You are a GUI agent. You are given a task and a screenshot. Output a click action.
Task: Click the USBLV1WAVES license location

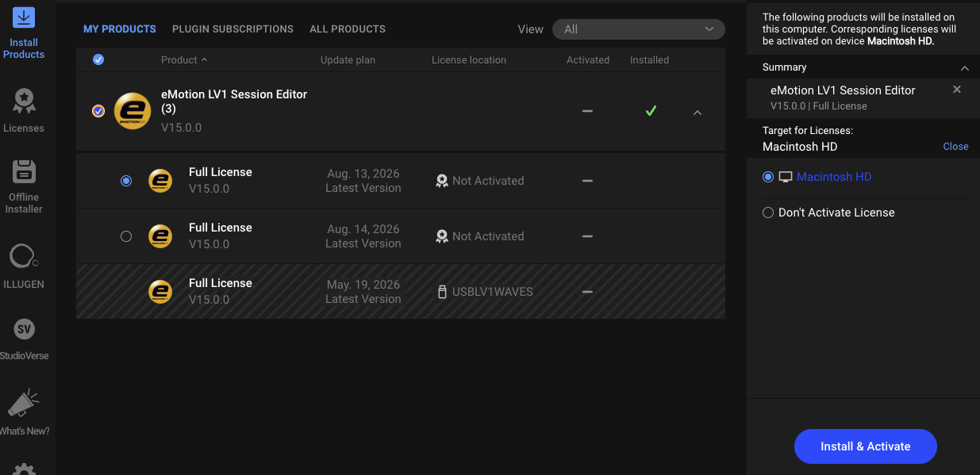point(493,292)
